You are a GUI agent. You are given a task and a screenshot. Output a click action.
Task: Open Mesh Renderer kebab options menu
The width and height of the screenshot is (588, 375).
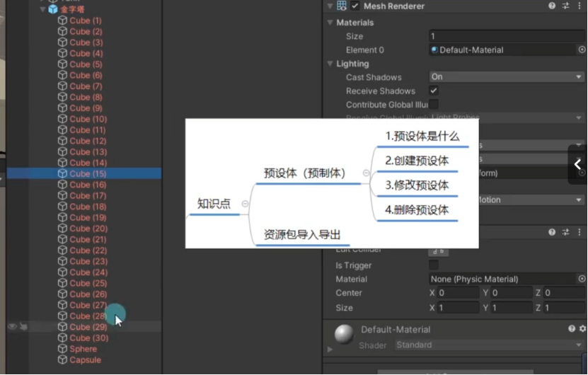[x=580, y=6]
